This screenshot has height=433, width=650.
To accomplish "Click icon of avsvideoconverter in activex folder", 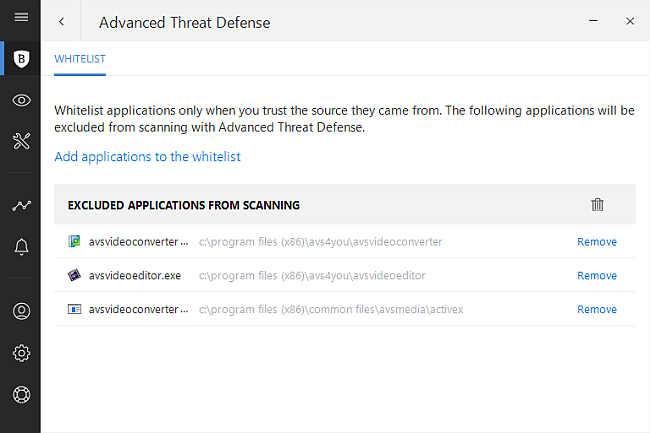I will (x=74, y=309).
